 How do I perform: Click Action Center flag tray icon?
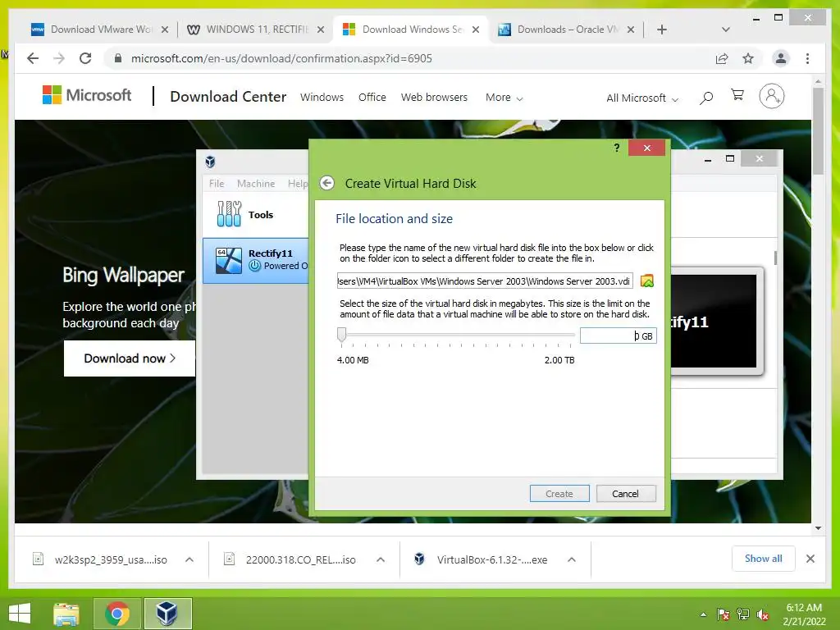pyautogui.click(x=724, y=614)
